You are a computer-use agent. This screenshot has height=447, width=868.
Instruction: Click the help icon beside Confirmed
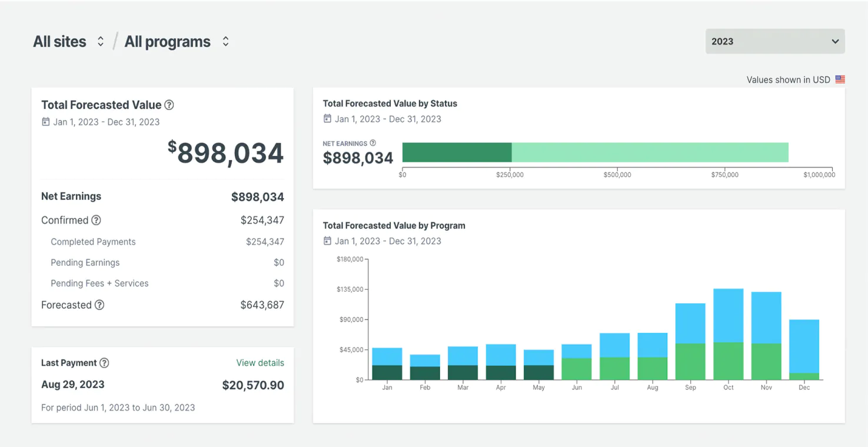click(x=95, y=220)
